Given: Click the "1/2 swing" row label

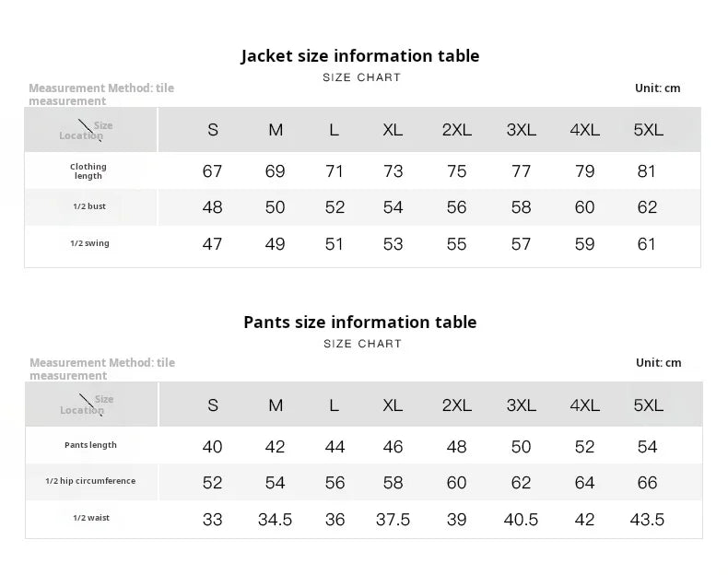Looking at the screenshot, I should pyautogui.click(x=89, y=244).
